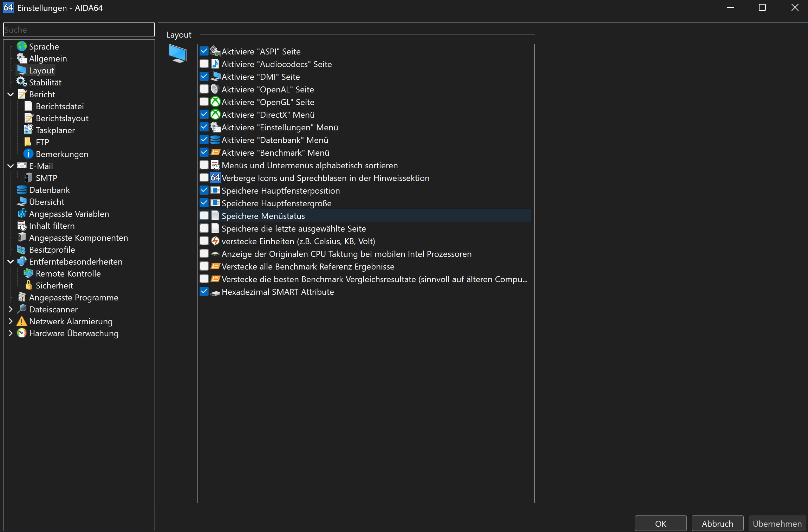Click the Datenbank icon in sidebar
Screen dimensions: 808x532
point(22,190)
